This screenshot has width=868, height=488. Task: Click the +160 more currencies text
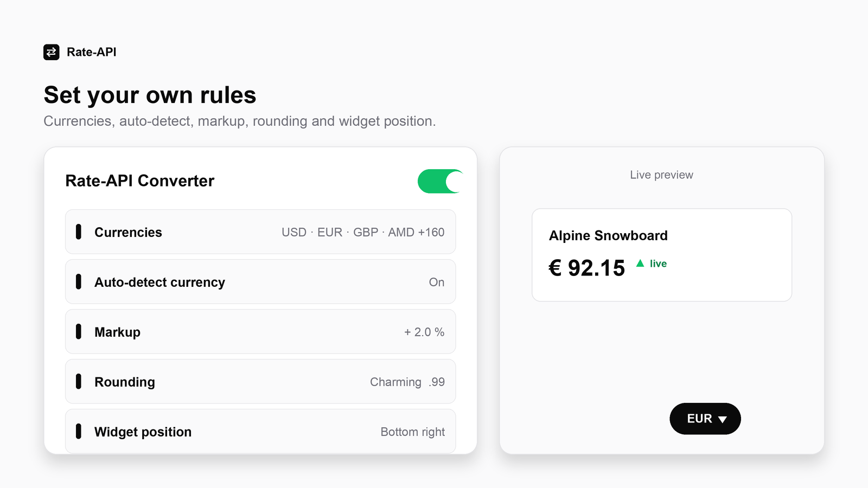click(x=431, y=232)
